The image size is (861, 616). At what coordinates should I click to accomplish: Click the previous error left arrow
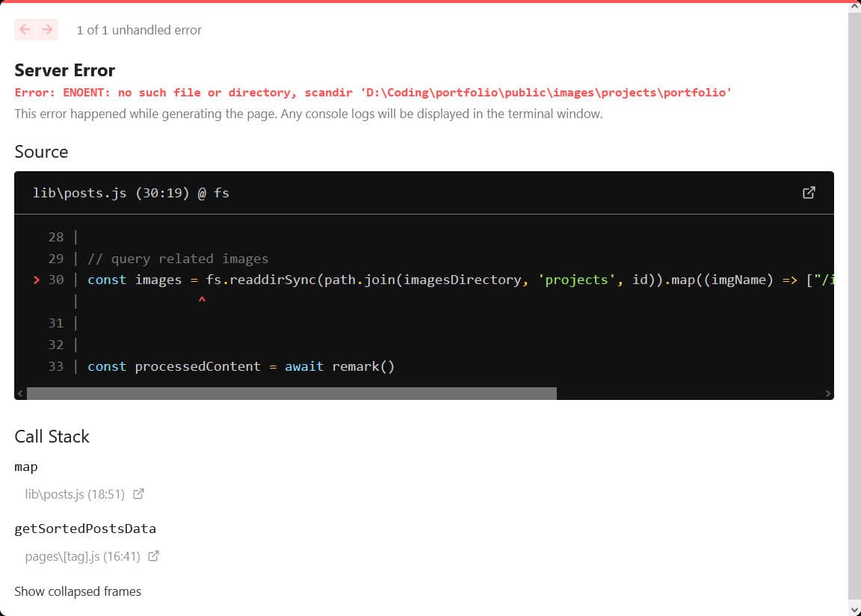pyautogui.click(x=25, y=30)
